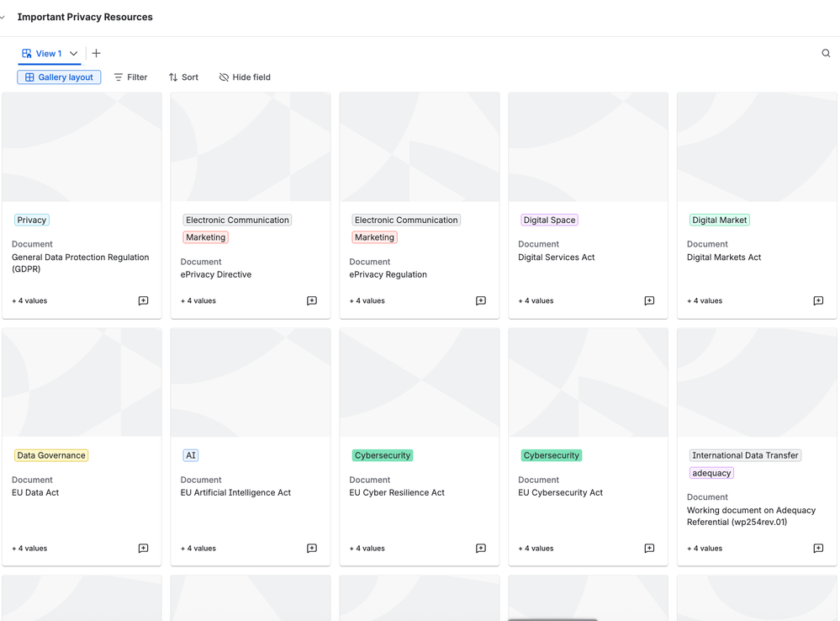
Task: Open the View 1 dropdown chevron
Action: pyautogui.click(x=73, y=54)
